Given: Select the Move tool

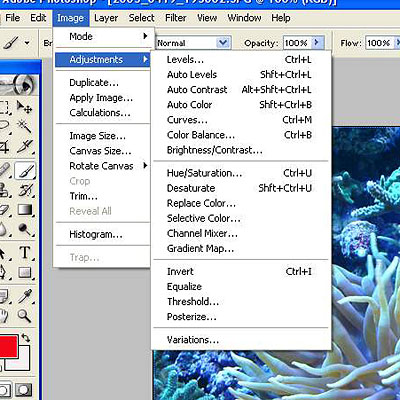Looking at the screenshot, I should click(x=25, y=107).
